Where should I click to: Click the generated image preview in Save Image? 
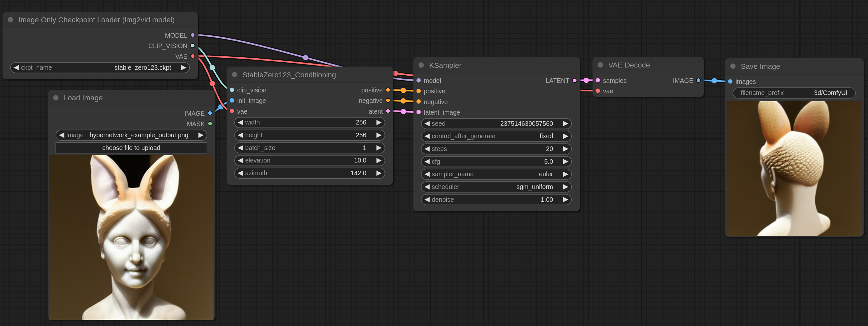click(x=794, y=168)
